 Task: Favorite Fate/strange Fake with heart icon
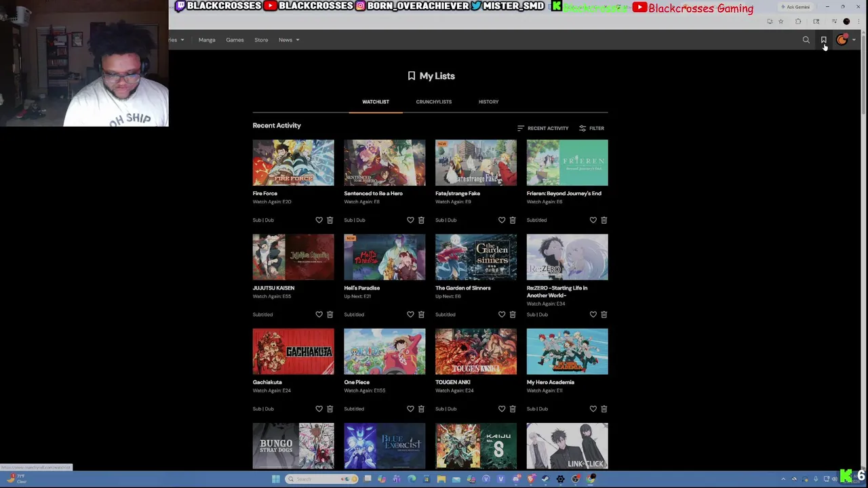pos(502,220)
